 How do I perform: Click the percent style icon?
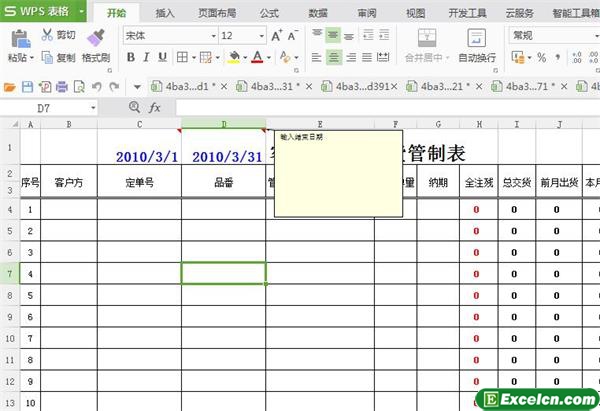pos(541,57)
